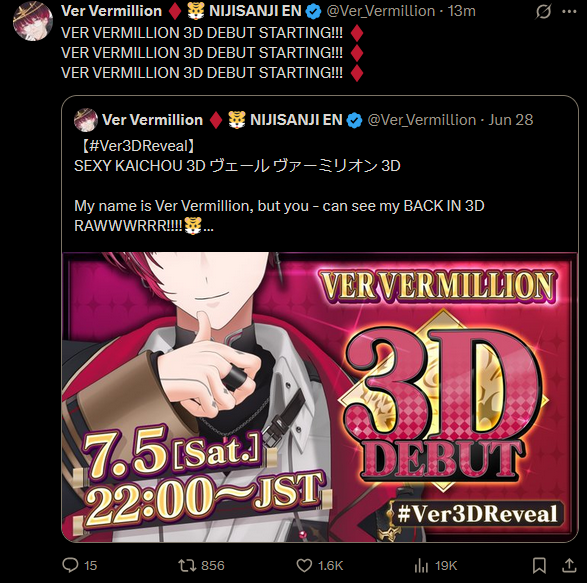This screenshot has width=587, height=583.
Task: Click the #Ver3DReveal hashtag in quoted text
Action: pyautogui.click(x=138, y=146)
